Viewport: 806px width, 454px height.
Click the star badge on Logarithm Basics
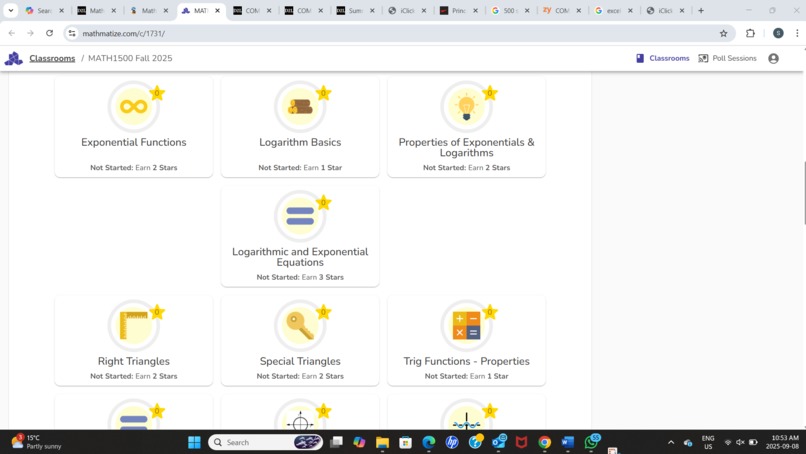323,93
